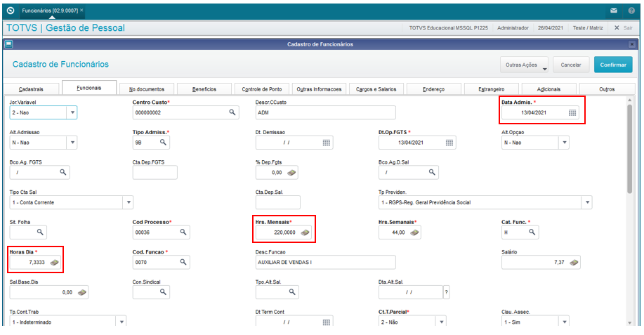
Task: Click the form's vertical scrollbar thumb
Action: (x=630, y=149)
